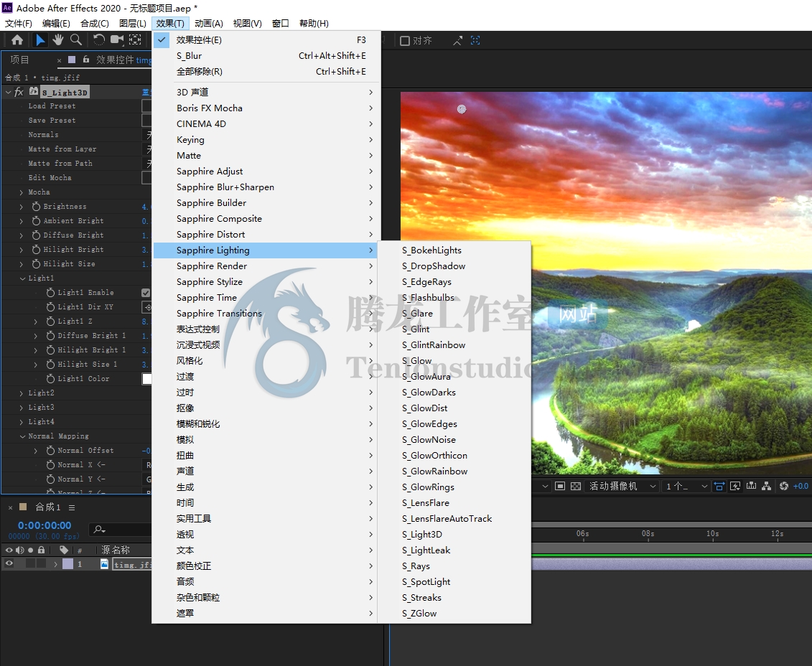Click the solo dot column header icon
Image resolution: width=812 pixels, height=666 pixels.
(31, 550)
